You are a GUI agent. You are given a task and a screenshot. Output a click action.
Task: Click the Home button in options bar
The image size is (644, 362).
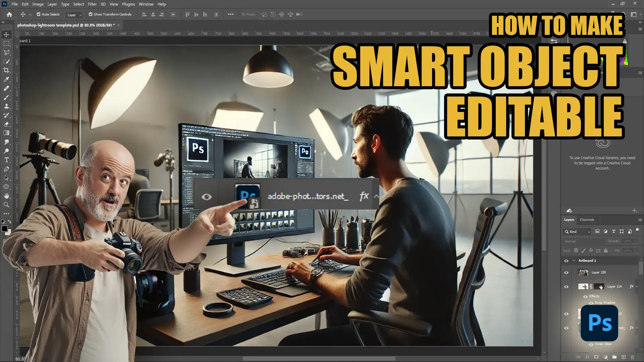pyautogui.click(x=9, y=14)
